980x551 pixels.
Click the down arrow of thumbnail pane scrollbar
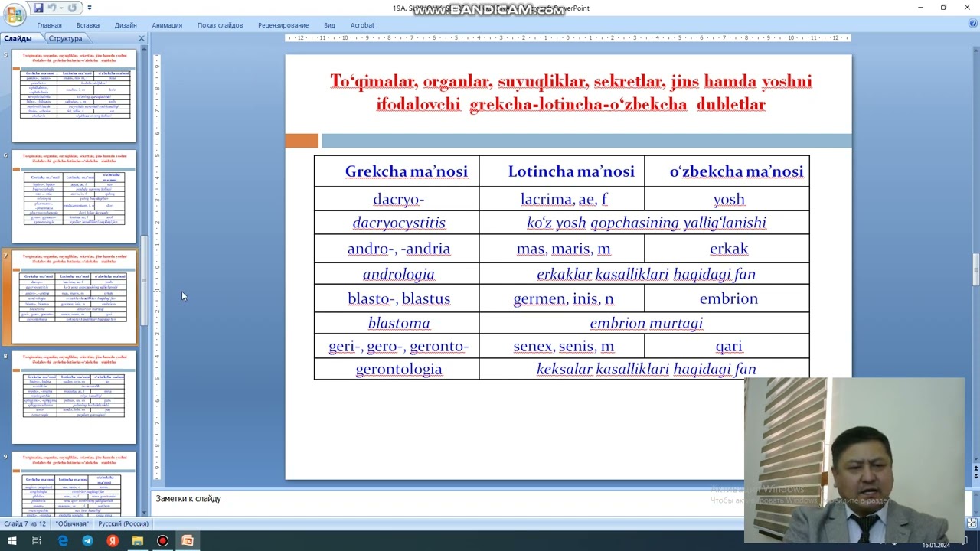pos(144,513)
